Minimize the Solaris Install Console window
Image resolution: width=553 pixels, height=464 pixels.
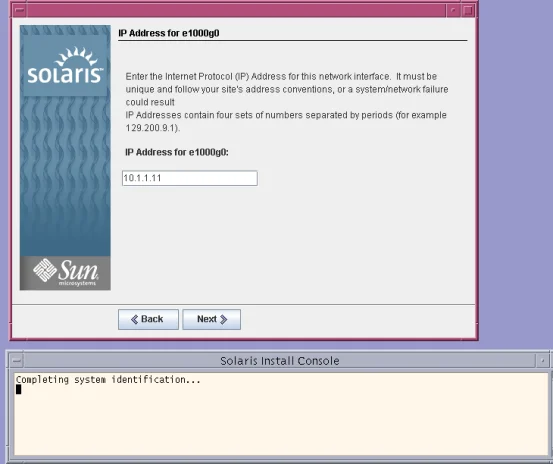pyautogui.click(x=542, y=360)
